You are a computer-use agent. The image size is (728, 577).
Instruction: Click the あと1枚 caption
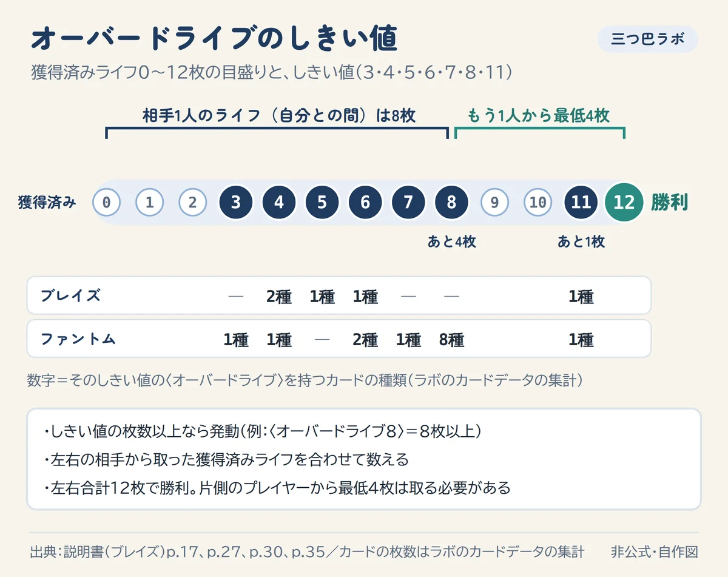pyautogui.click(x=581, y=241)
